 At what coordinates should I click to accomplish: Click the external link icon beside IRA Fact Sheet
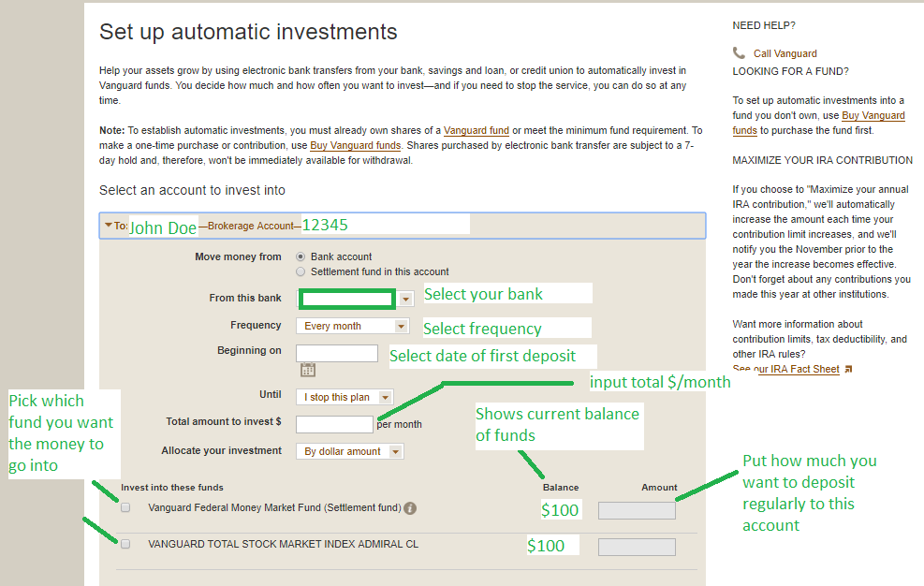(x=848, y=369)
